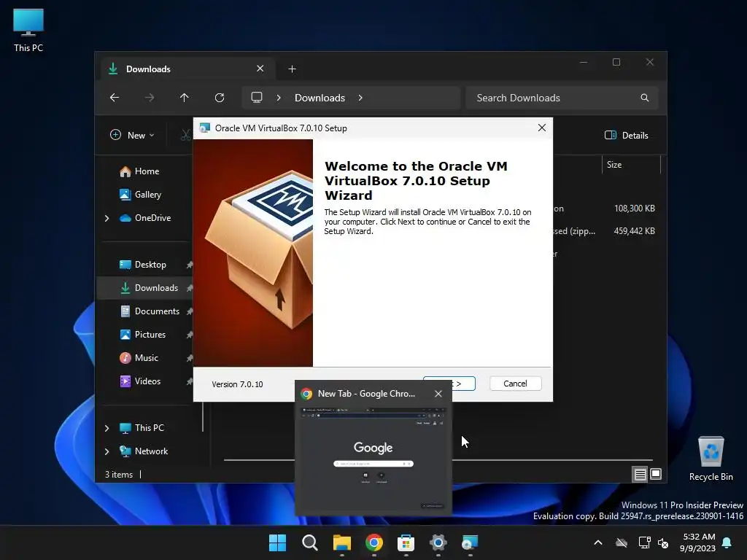The image size is (747, 560).
Task: Click the OneDrive tray icon
Action: (x=622, y=542)
